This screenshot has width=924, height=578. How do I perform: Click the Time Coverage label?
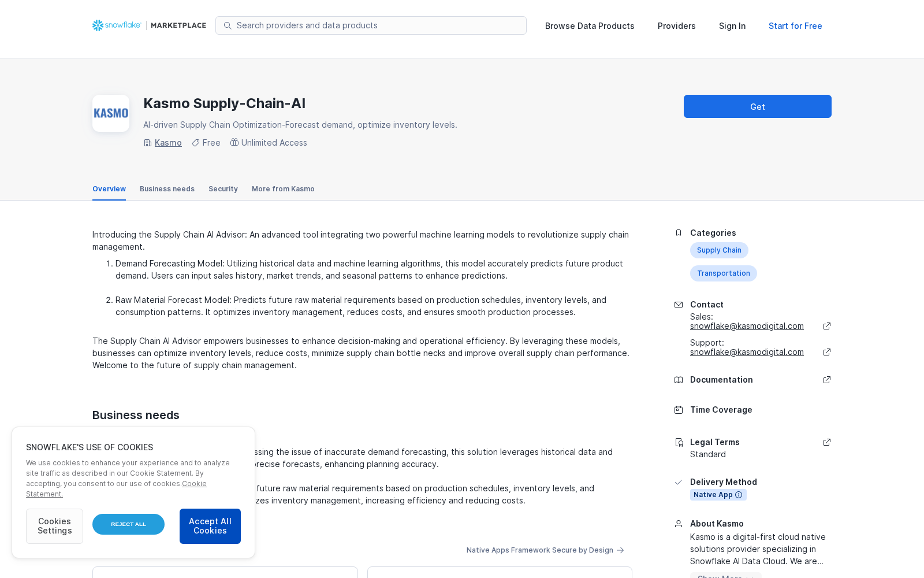721,410
